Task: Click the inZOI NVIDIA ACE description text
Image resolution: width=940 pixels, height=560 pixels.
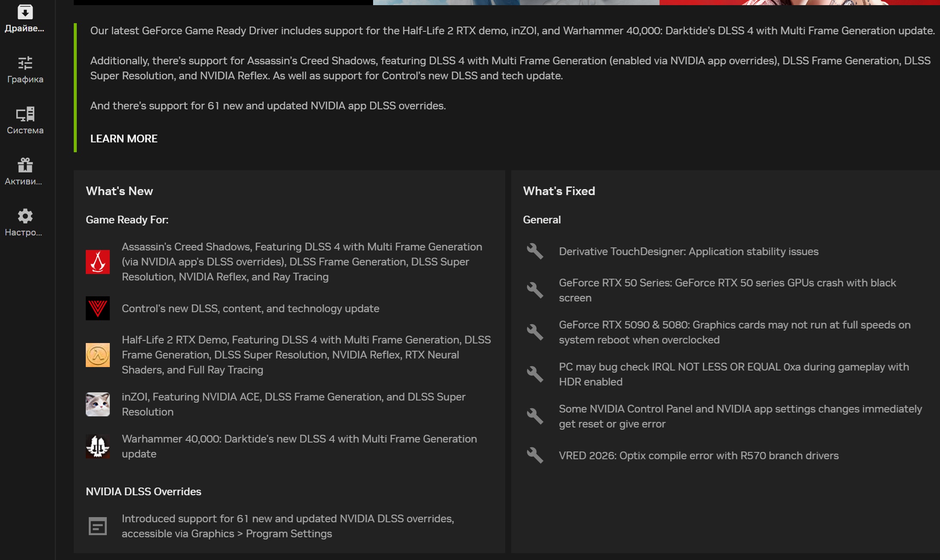Action: coord(293,404)
